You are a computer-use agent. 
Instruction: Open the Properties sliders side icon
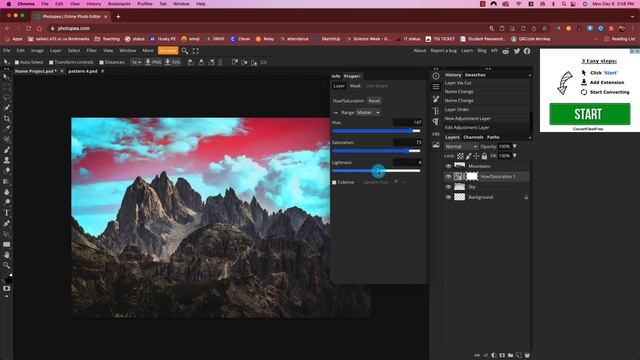pos(436,87)
